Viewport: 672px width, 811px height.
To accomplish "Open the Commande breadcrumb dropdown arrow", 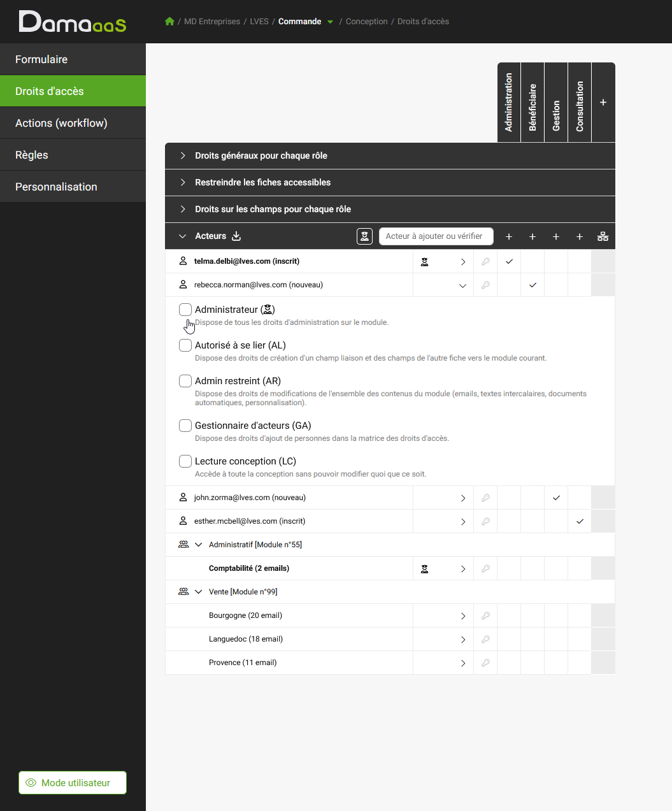I will pos(330,22).
